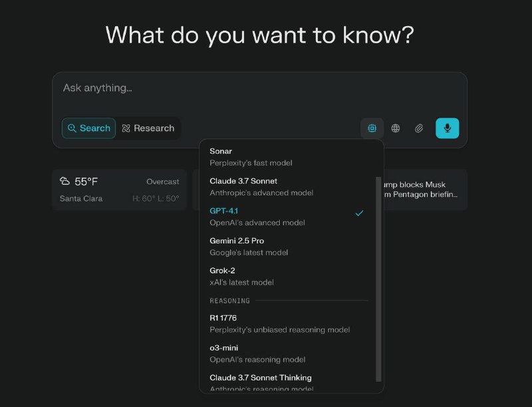Click the model list scrollbar
The width and height of the screenshot is (532, 407).
[378, 279]
